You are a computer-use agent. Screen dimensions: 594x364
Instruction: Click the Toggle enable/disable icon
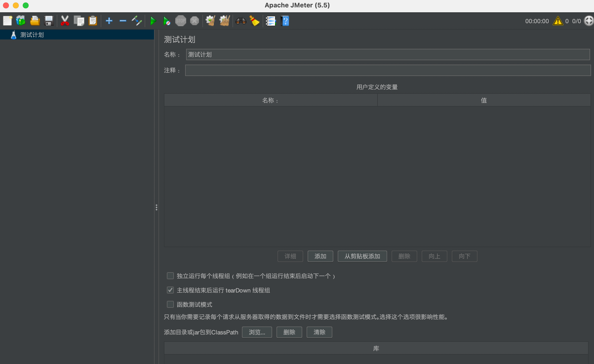click(x=137, y=21)
